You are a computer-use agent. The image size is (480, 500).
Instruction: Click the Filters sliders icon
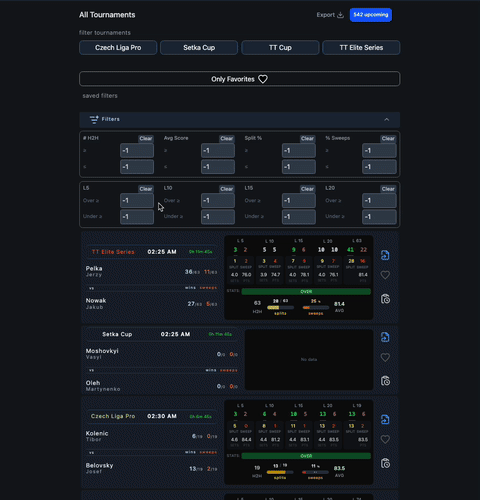pos(94,119)
